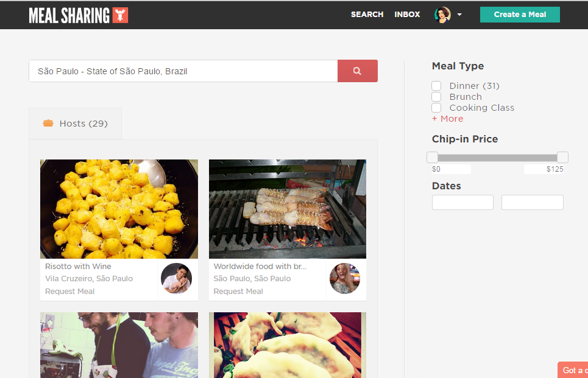Click the Create a Meal button

click(x=520, y=15)
